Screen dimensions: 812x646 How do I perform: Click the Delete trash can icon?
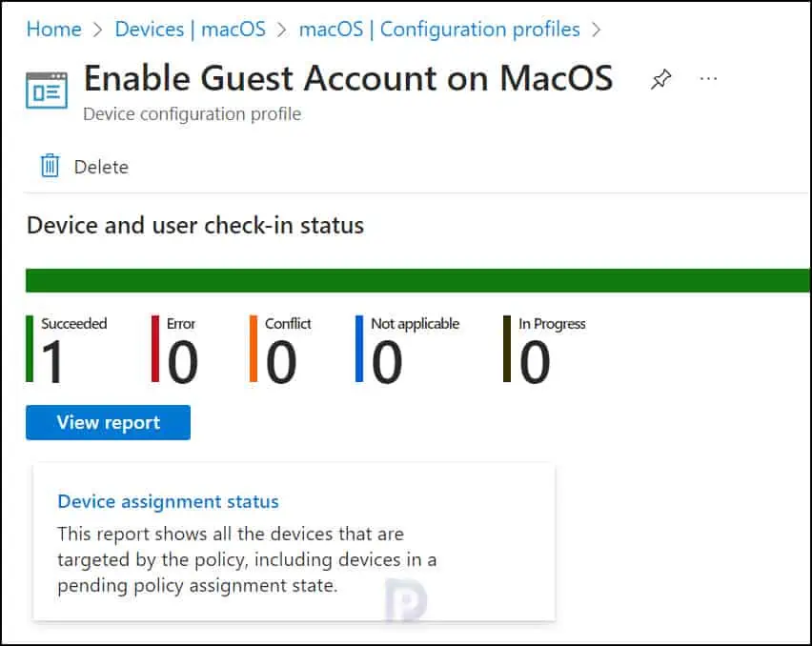[x=51, y=166]
